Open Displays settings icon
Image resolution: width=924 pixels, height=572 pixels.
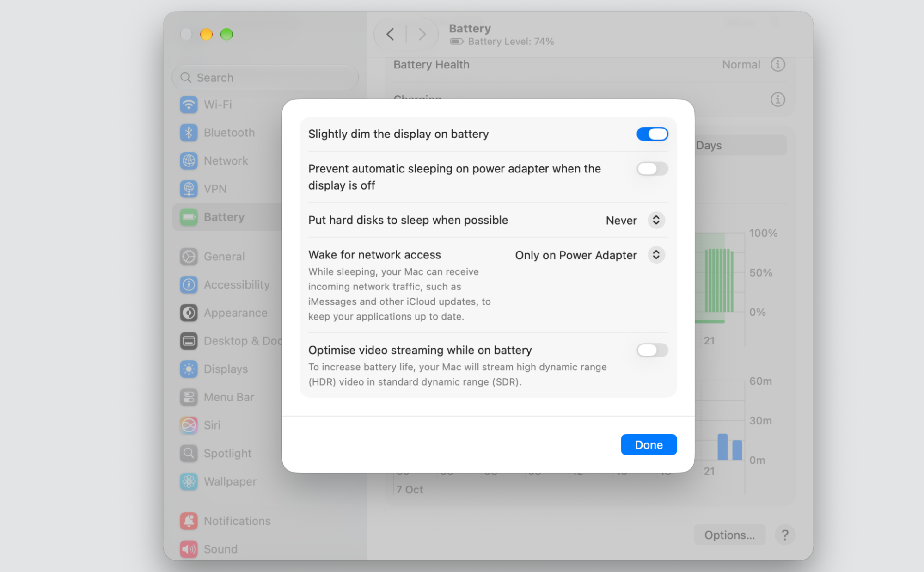[189, 369]
